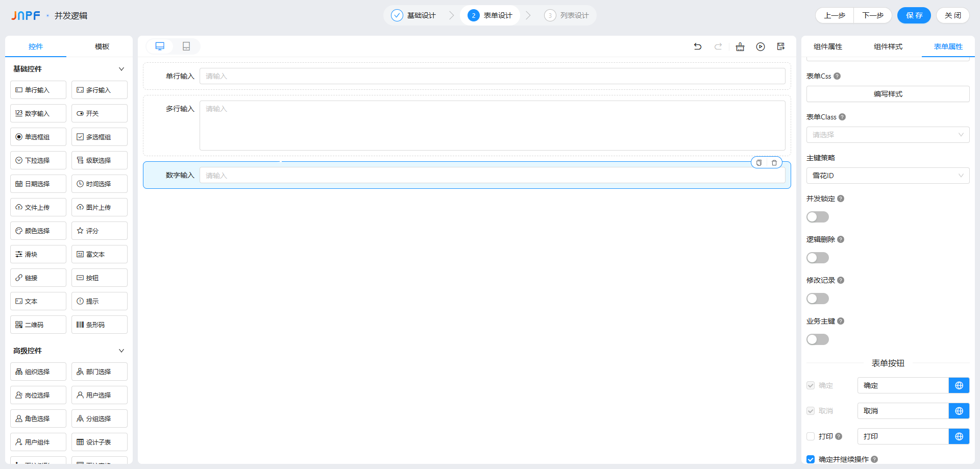Viewport: 980px width, 469px height.
Task: Click the 下一步 button
Action: click(x=873, y=15)
